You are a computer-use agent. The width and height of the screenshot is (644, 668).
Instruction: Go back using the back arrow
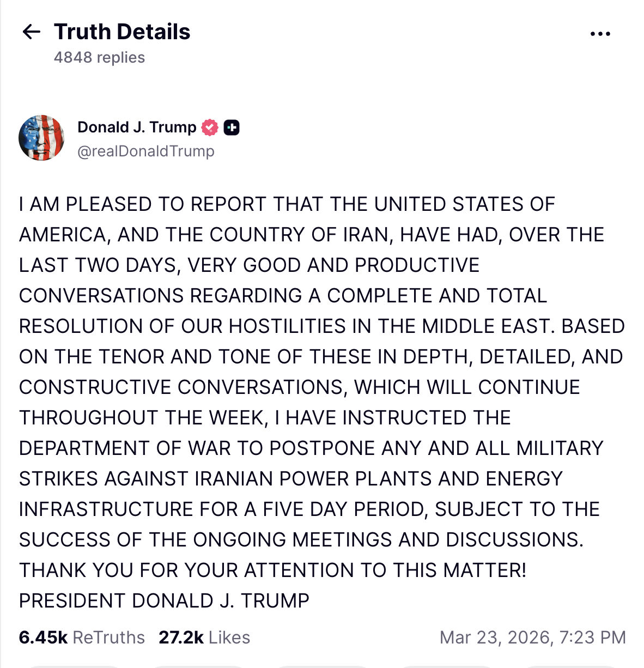tap(32, 32)
